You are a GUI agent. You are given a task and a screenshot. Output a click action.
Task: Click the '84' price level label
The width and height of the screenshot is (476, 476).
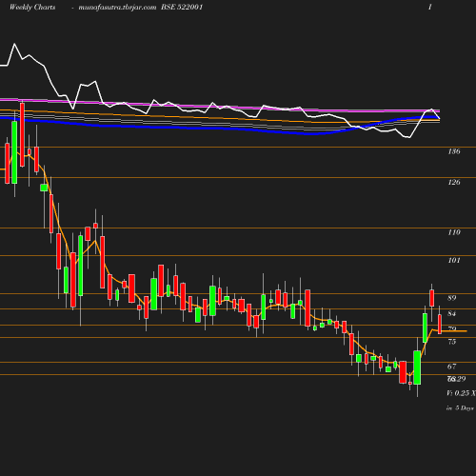(x=452, y=313)
